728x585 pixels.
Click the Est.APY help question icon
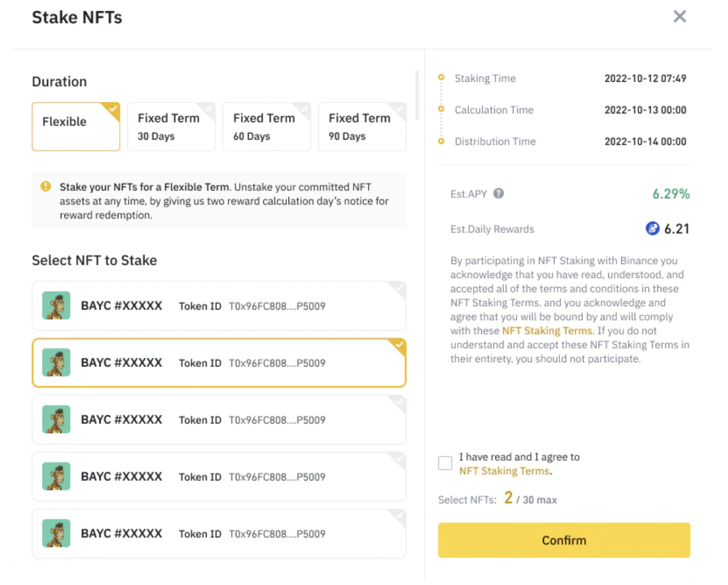pyautogui.click(x=498, y=194)
